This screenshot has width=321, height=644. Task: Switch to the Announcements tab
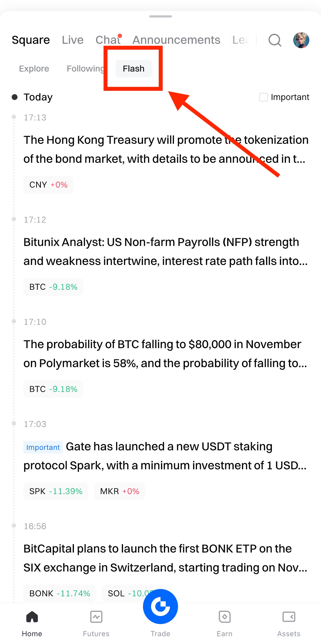[x=176, y=40]
